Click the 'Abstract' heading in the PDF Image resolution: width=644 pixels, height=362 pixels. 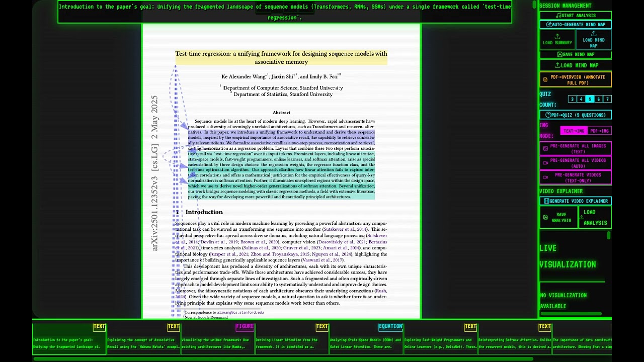281,113
